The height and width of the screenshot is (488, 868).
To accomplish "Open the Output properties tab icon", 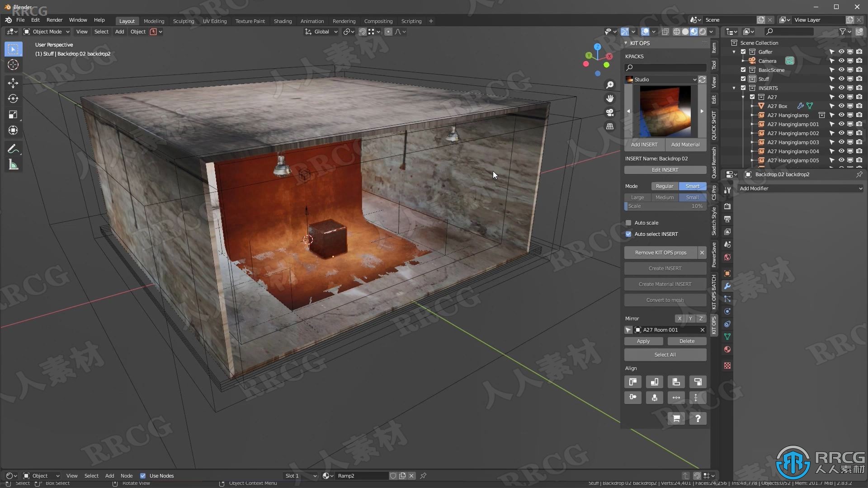I will (x=727, y=219).
